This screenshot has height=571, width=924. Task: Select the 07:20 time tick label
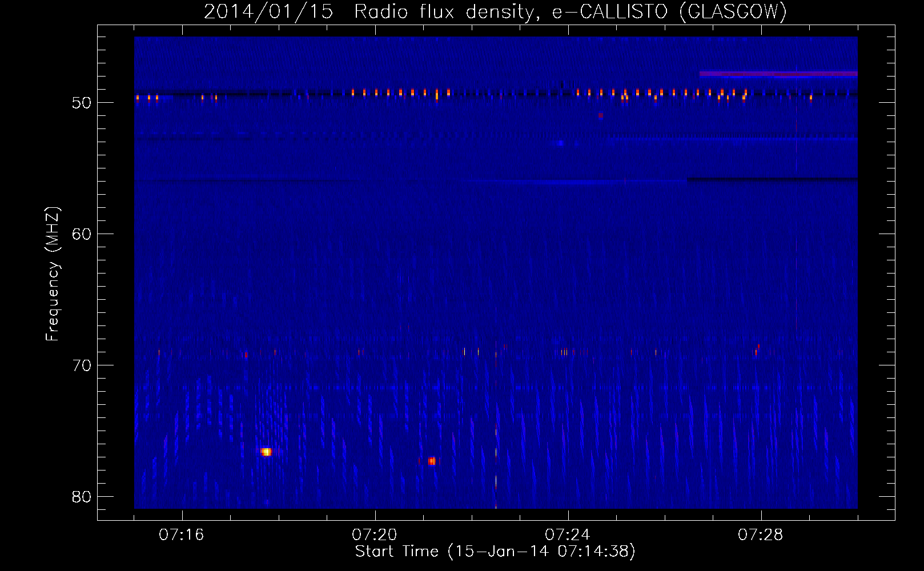(x=375, y=535)
